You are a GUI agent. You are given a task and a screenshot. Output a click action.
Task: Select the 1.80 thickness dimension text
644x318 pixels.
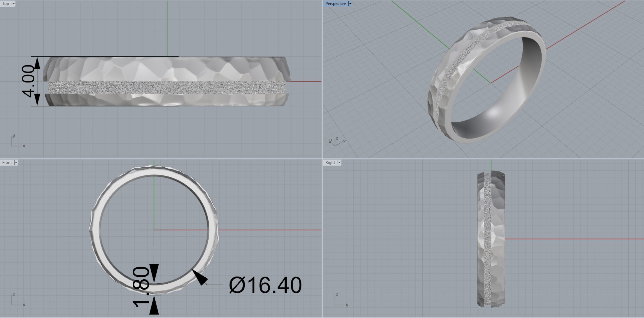(141, 286)
